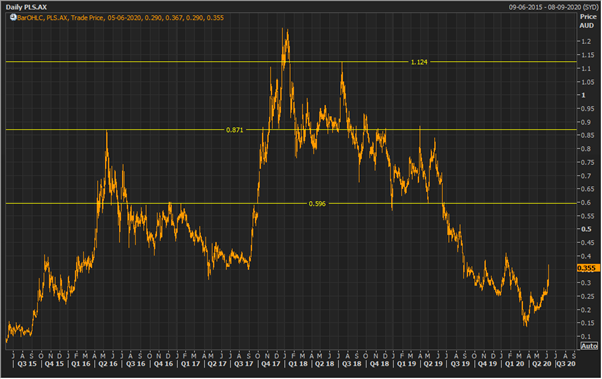
Task: Click the Q1 20 quarter marker
Action: (x=514, y=364)
